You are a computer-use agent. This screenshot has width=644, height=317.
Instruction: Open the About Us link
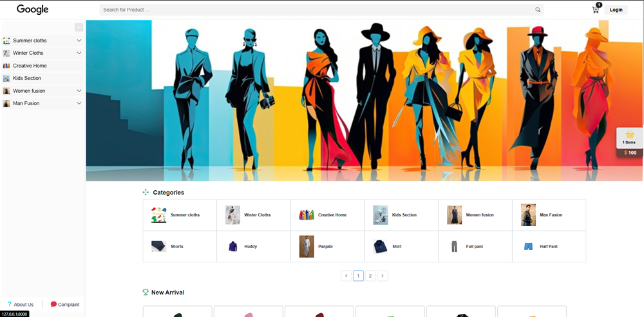tap(21, 305)
